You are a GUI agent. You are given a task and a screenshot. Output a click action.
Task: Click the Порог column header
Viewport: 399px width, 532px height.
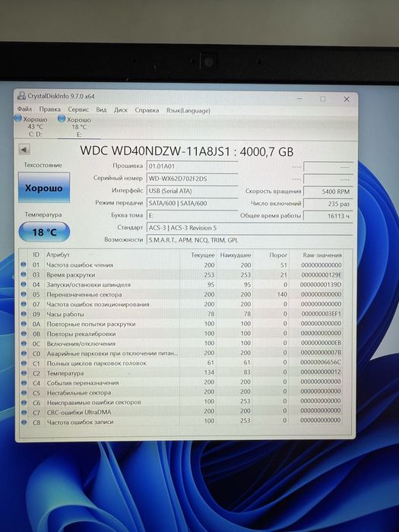click(x=278, y=255)
